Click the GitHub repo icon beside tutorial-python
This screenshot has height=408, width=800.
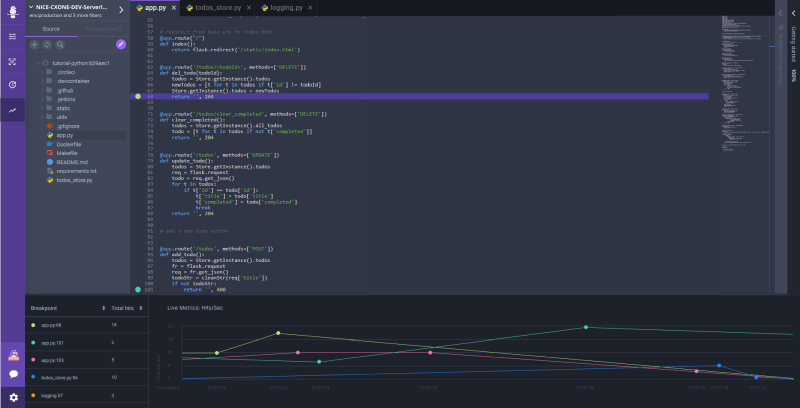point(45,63)
